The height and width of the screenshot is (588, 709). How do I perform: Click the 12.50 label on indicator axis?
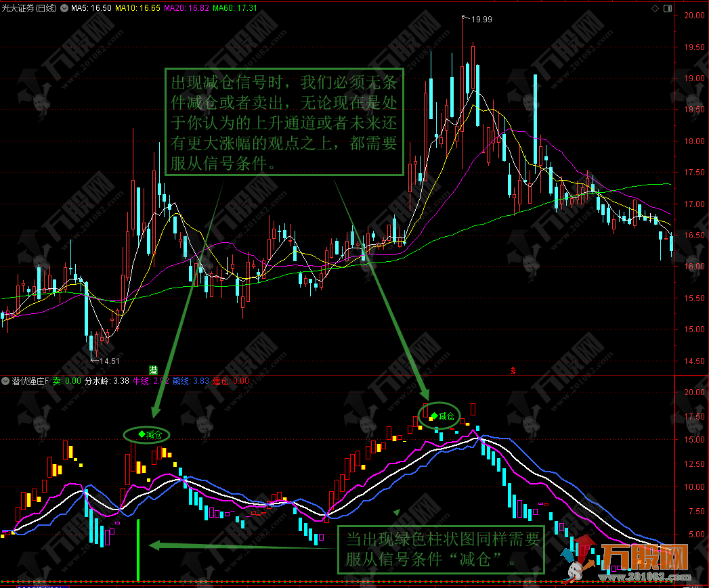pos(694,463)
